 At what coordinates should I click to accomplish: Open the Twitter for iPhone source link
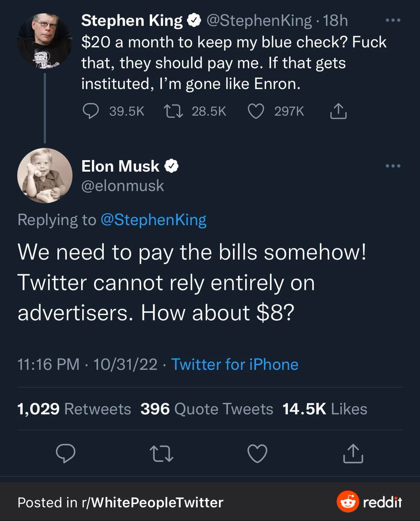(x=235, y=364)
